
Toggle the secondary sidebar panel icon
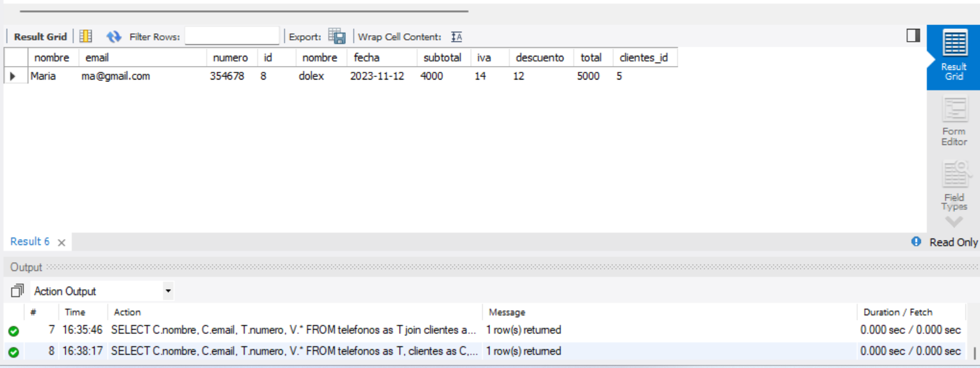(x=913, y=36)
